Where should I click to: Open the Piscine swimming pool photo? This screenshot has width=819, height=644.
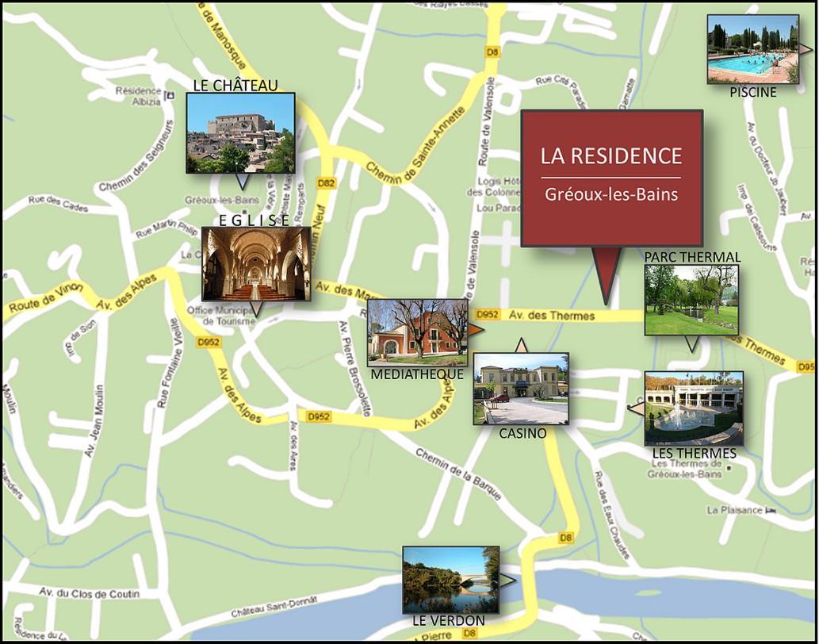[x=752, y=48]
